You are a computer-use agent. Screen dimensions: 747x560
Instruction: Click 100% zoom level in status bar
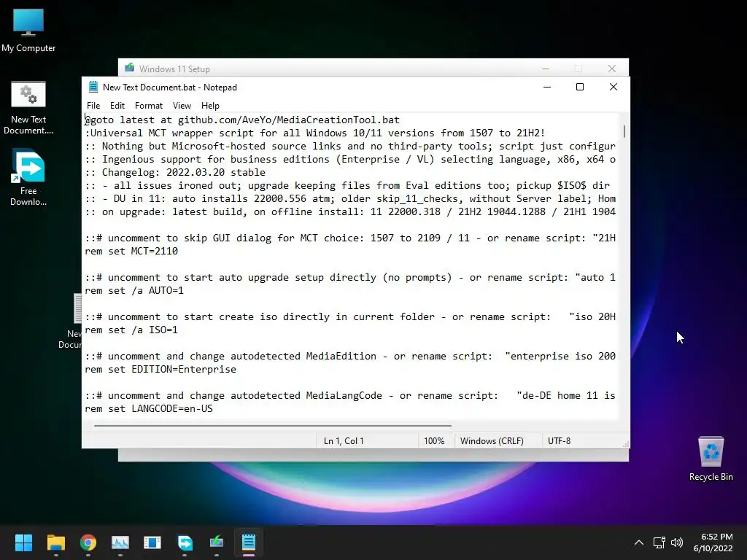(434, 441)
